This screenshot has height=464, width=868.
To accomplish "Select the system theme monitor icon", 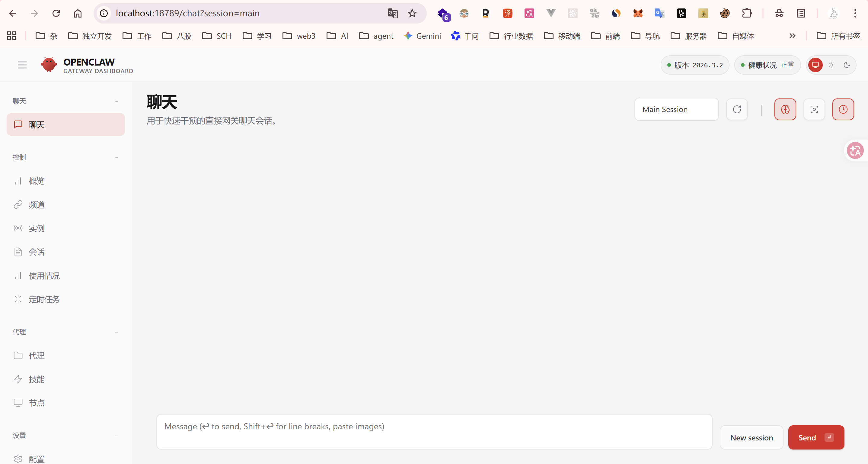I will pos(815,65).
